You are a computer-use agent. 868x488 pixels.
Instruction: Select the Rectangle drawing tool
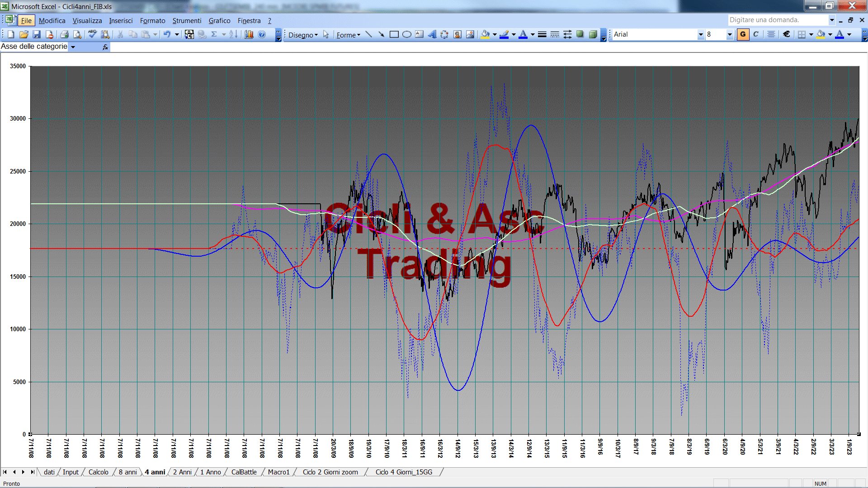[394, 34]
